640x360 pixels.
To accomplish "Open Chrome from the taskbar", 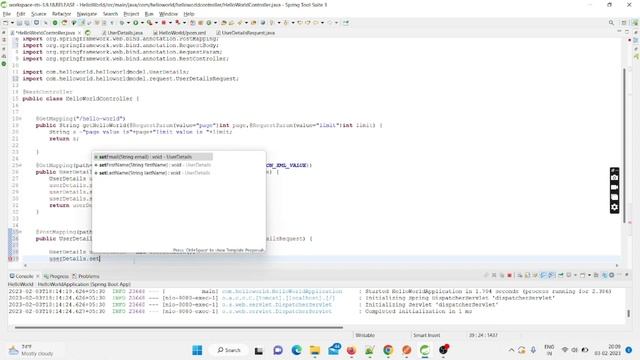I will [x=388, y=350].
